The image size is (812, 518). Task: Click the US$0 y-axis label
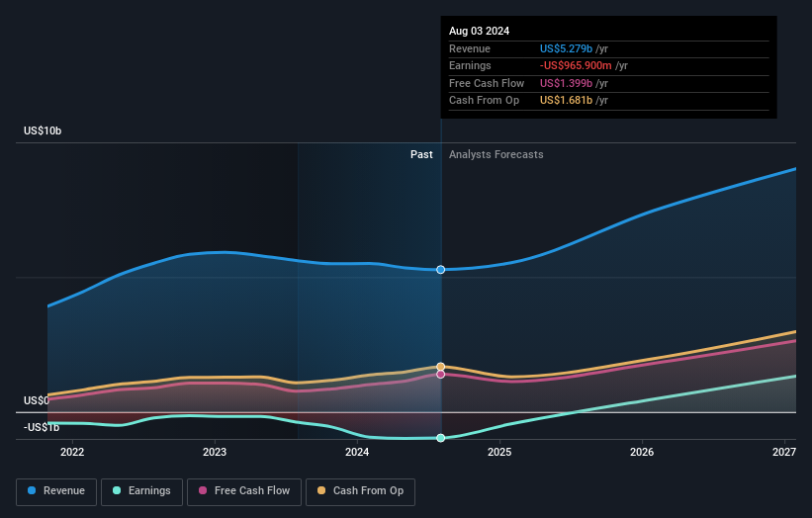(37, 400)
